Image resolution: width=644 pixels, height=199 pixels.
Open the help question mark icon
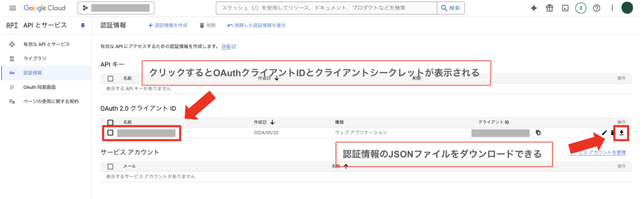pos(596,8)
